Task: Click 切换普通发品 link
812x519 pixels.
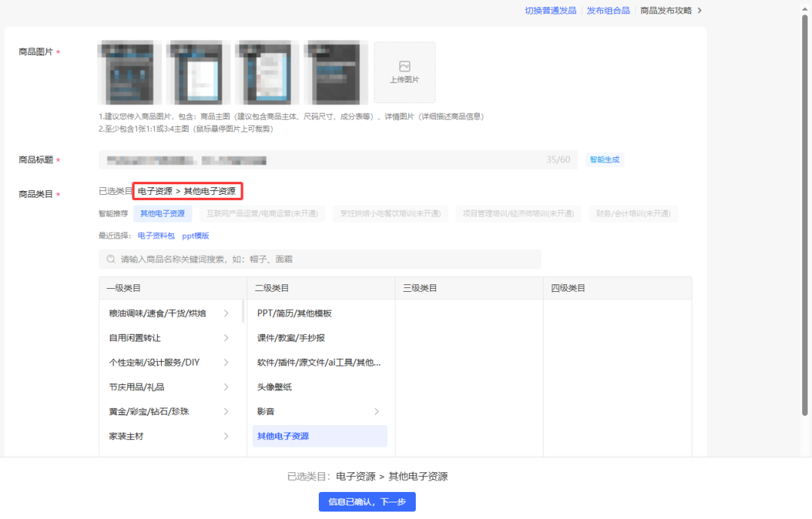Action: [550, 11]
